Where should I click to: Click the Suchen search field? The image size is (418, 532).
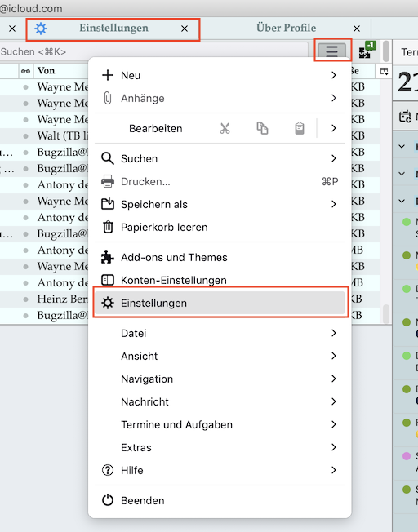pyautogui.click(x=153, y=52)
